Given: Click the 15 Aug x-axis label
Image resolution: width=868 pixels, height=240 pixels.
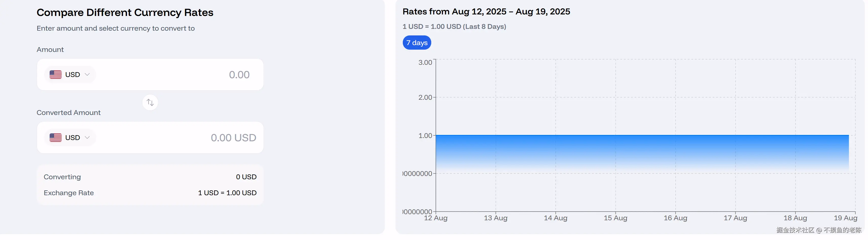Looking at the screenshot, I should (x=615, y=218).
